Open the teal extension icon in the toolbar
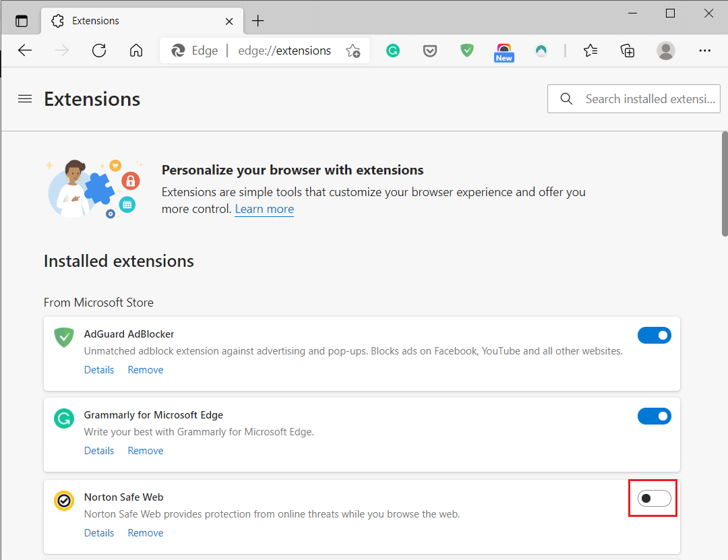728x560 pixels. (x=541, y=51)
